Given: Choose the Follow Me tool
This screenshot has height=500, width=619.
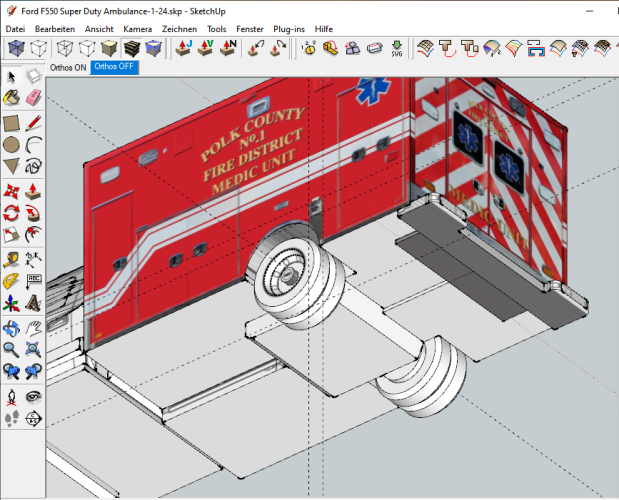Looking at the screenshot, I should (34, 213).
